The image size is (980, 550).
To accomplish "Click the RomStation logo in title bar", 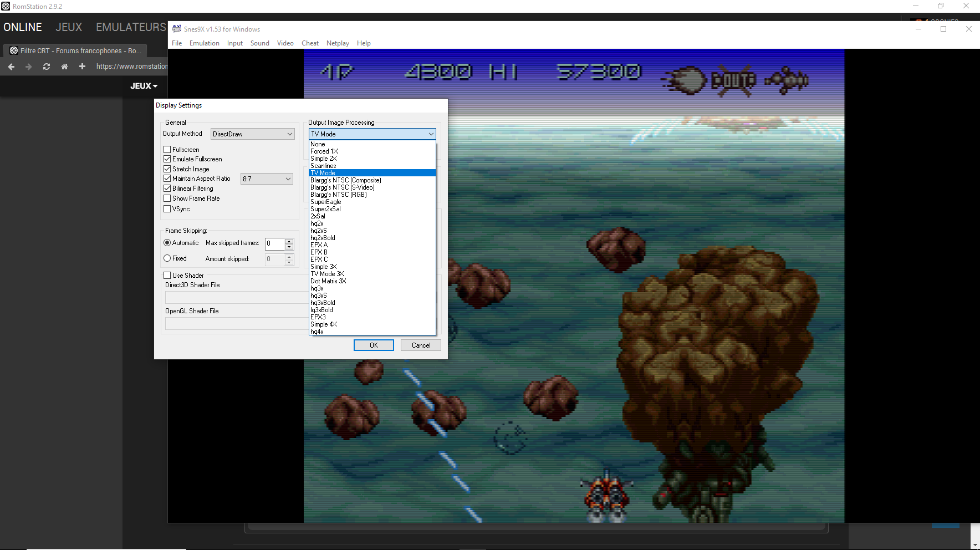I will point(6,6).
